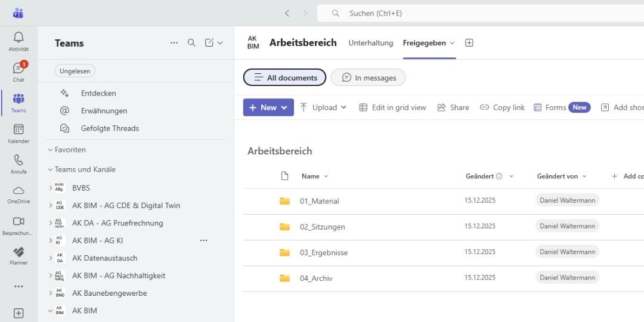Image resolution: width=644 pixels, height=322 pixels.
Task: Expand the BVBS team
Action: pyautogui.click(x=51, y=188)
